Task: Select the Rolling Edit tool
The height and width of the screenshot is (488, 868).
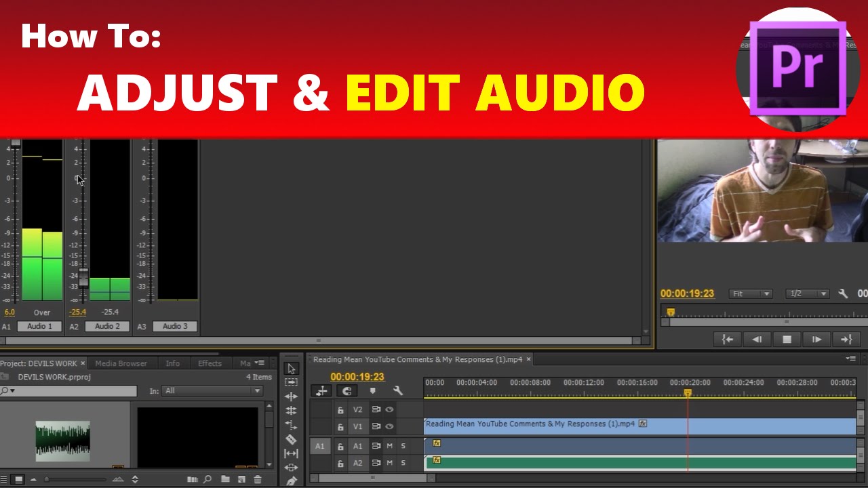Action: (291, 411)
